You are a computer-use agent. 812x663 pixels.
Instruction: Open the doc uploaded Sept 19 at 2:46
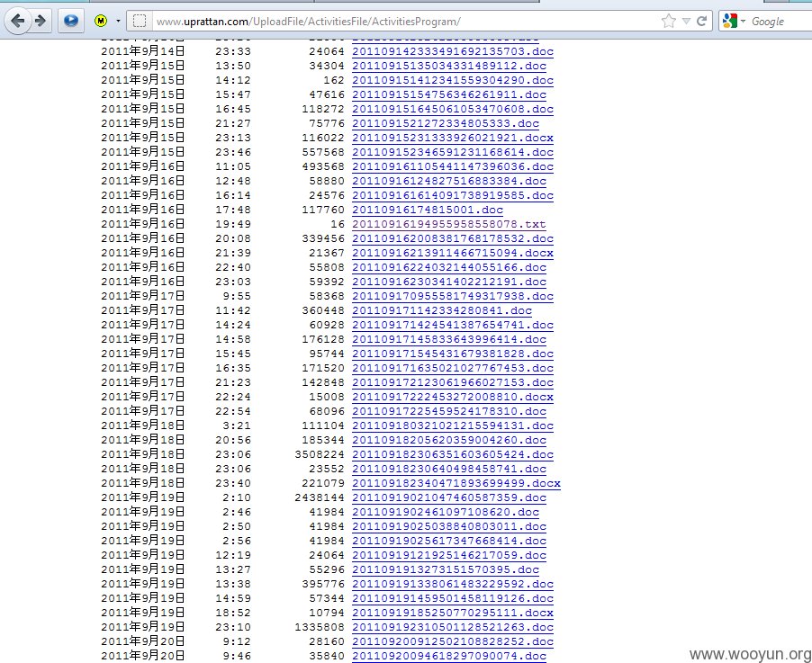click(446, 513)
